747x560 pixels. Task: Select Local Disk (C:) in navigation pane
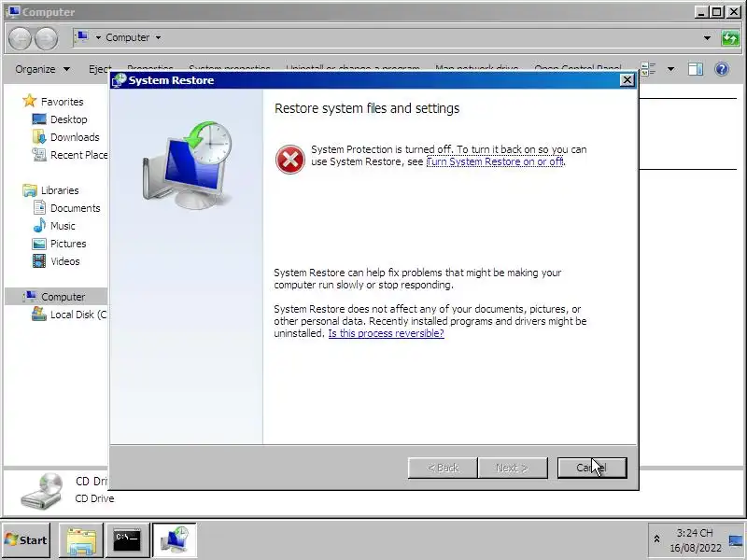tap(78, 315)
